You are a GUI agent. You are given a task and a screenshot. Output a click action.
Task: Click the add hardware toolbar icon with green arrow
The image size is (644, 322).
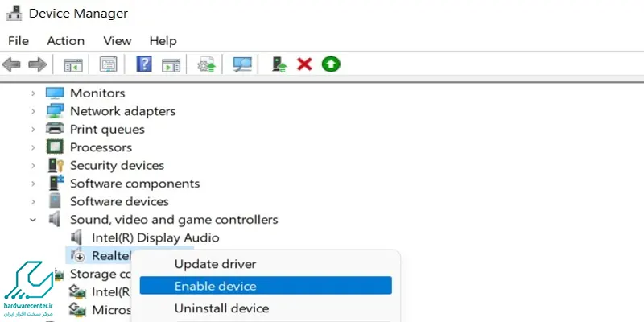click(x=279, y=64)
